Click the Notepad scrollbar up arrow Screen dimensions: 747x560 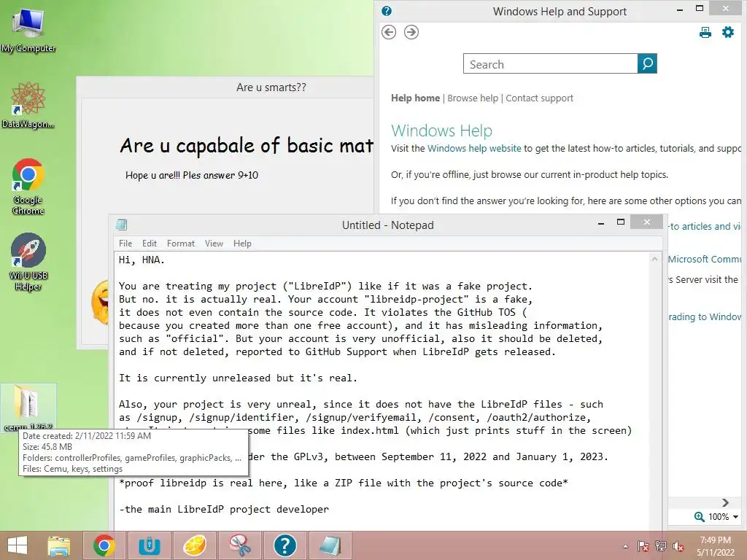pyautogui.click(x=654, y=259)
